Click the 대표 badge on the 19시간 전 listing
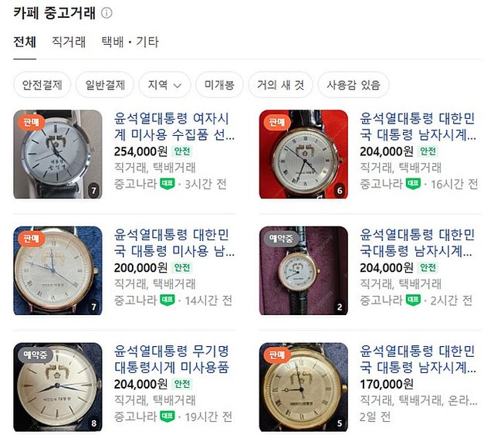 pyautogui.click(x=167, y=416)
